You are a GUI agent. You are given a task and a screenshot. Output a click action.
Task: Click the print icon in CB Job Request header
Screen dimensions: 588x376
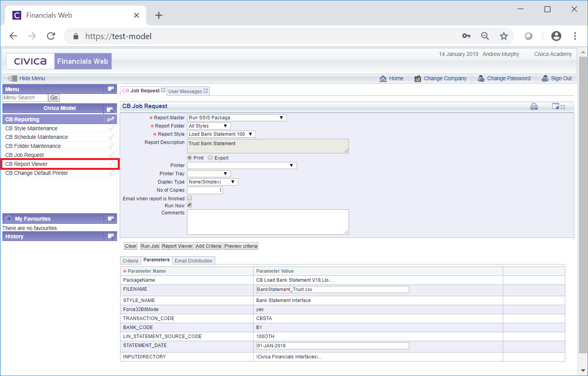[534, 106]
